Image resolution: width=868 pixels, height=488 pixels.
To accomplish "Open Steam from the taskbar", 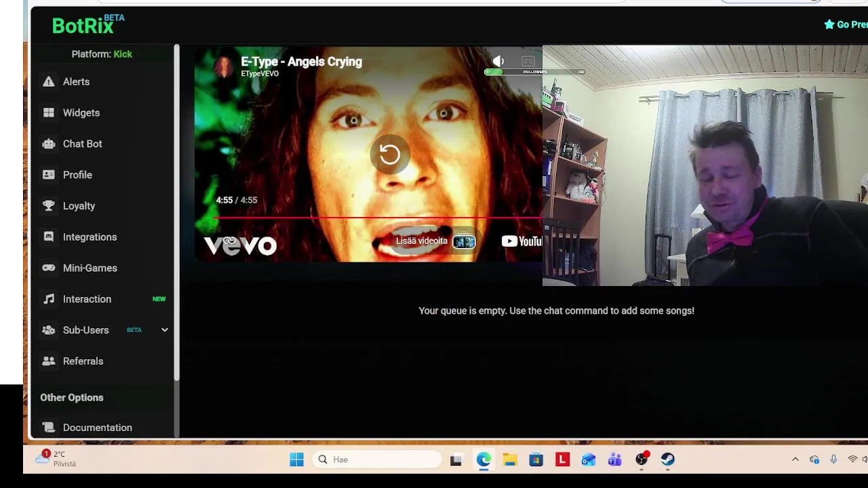I will click(x=668, y=460).
